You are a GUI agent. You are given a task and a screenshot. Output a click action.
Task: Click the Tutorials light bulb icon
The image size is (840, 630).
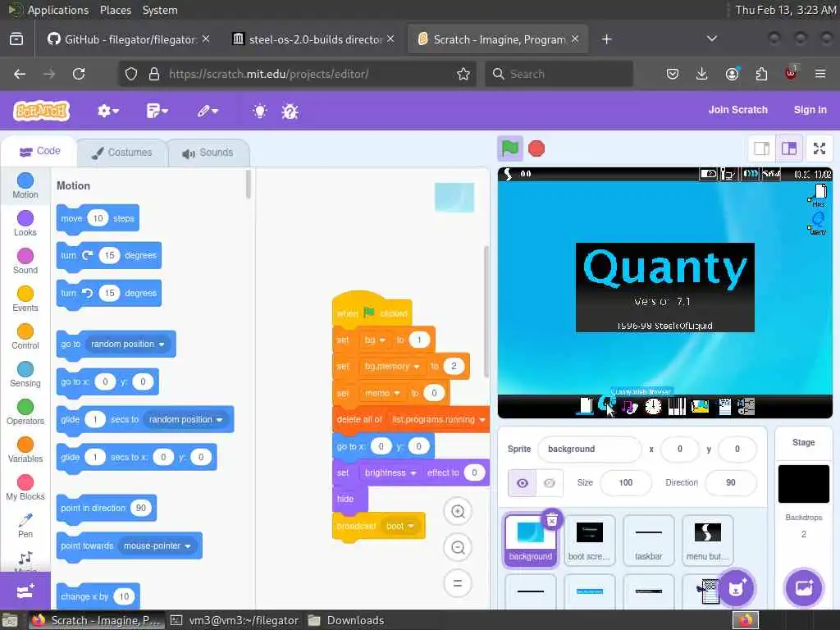260,111
